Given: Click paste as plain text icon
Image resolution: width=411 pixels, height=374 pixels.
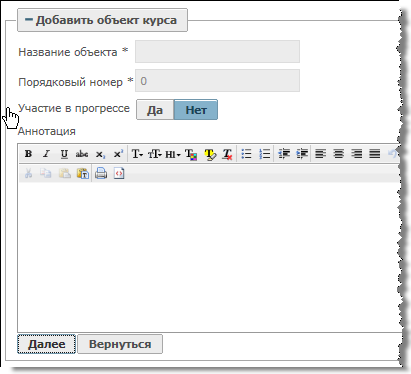Looking at the screenshot, I should coord(83,174).
